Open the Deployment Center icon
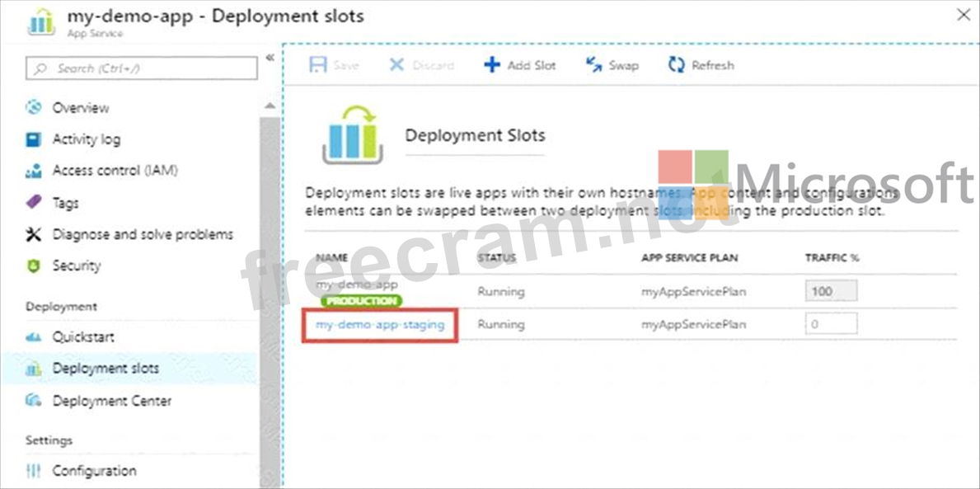Screen dimensions: 980x489 pos(34,401)
